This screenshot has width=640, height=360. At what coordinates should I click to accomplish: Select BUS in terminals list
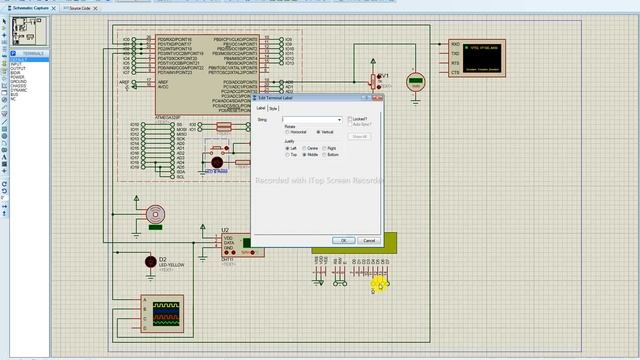(14, 94)
